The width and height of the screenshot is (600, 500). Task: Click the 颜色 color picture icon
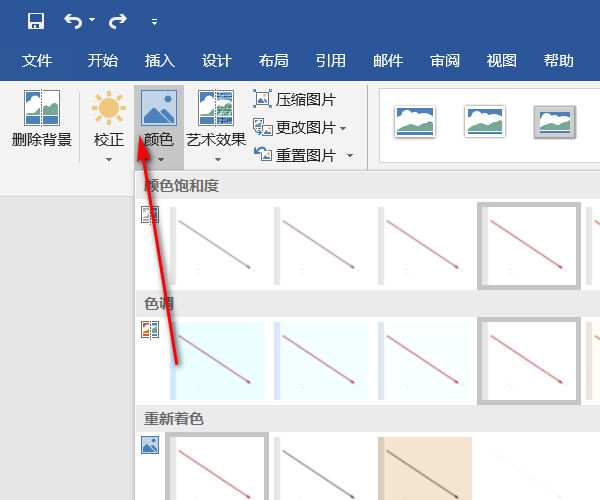pos(159,108)
